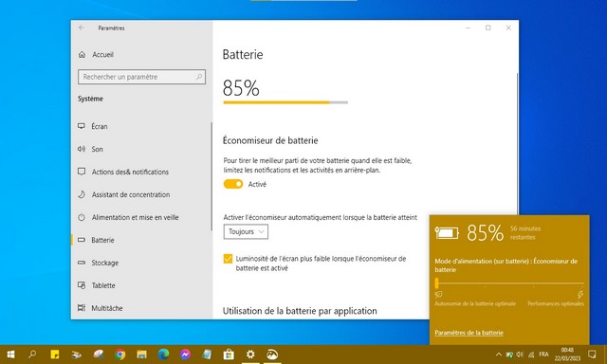
Task: Click the Économiseur de batterie heading
Action: click(270, 140)
